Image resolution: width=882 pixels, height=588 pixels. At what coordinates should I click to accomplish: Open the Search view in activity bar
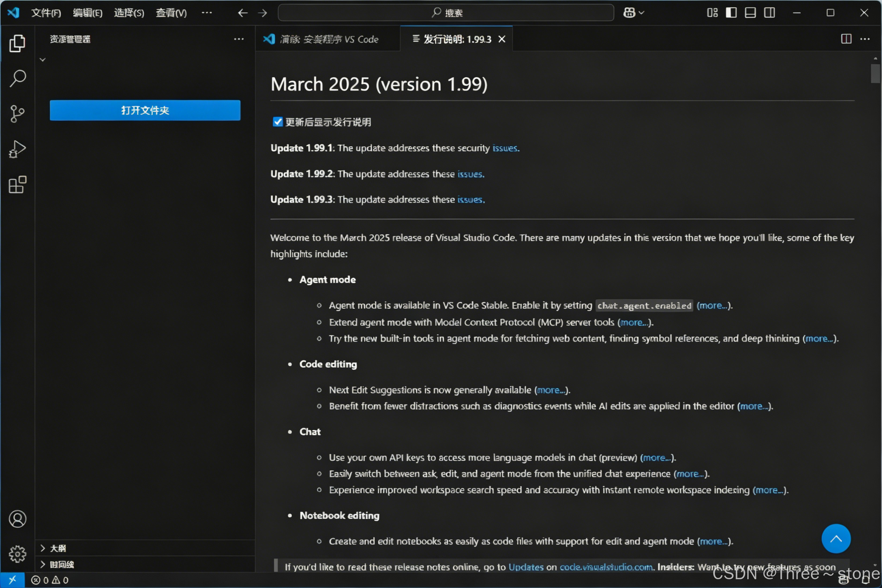(17, 78)
